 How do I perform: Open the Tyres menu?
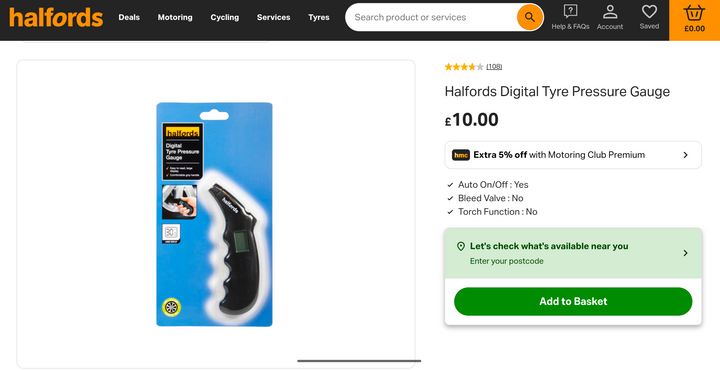pos(319,17)
